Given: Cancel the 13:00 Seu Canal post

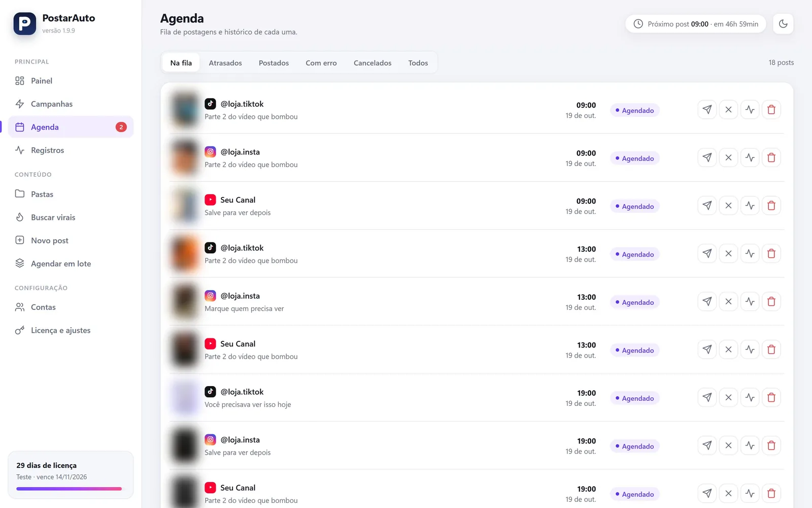Looking at the screenshot, I should [728, 350].
